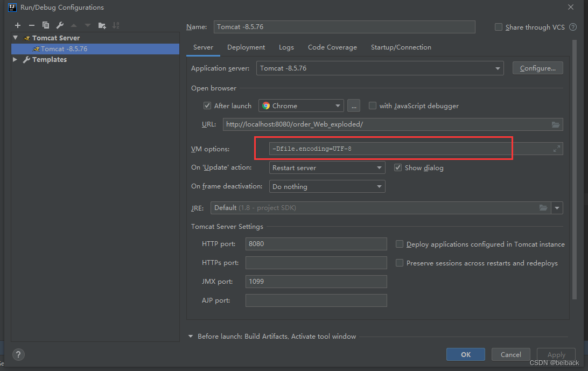This screenshot has width=588, height=371.
Task: Click the AJP port field
Action: (316, 300)
